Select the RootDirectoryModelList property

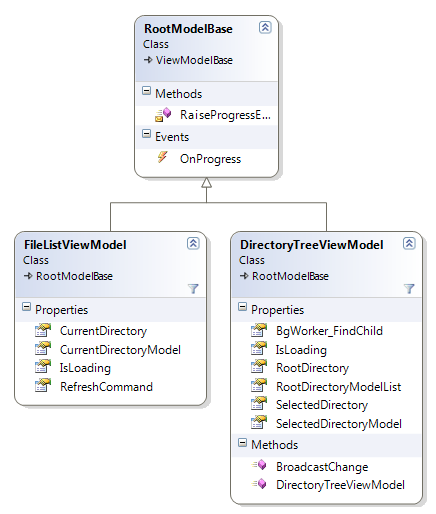click(339, 387)
